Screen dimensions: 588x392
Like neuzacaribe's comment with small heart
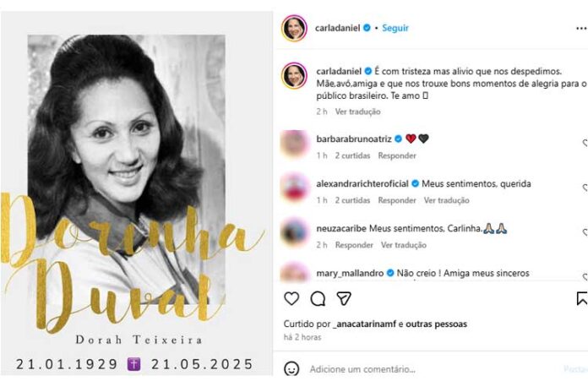[x=585, y=232]
